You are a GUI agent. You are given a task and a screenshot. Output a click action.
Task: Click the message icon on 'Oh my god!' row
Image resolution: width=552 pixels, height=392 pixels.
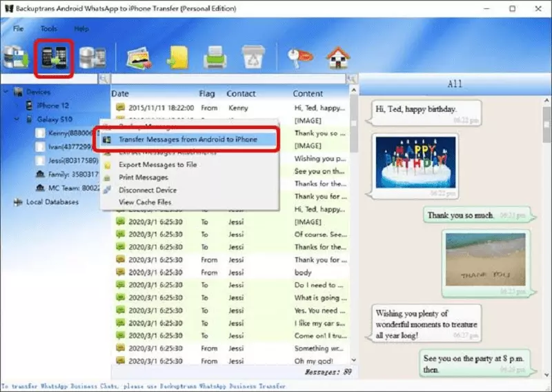[x=120, y=361]
